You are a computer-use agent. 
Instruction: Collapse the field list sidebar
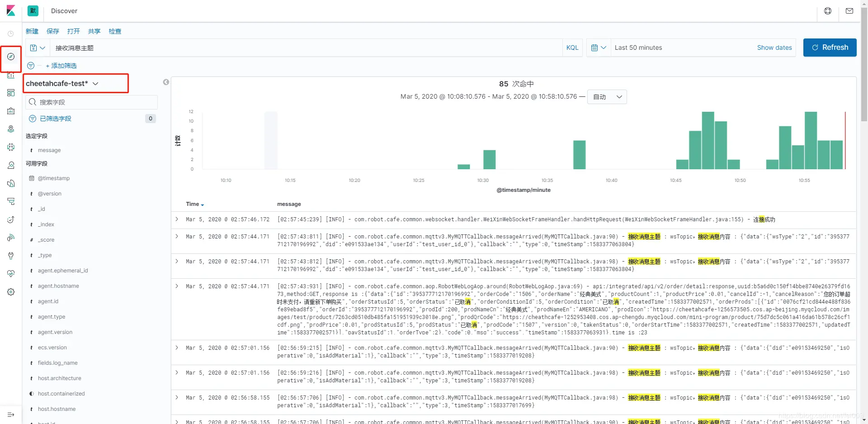166,82
